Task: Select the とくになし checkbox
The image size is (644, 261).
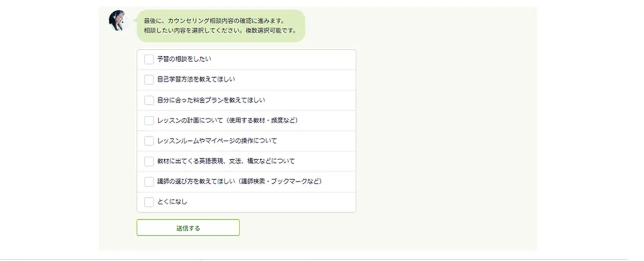Action: [149, 202]
